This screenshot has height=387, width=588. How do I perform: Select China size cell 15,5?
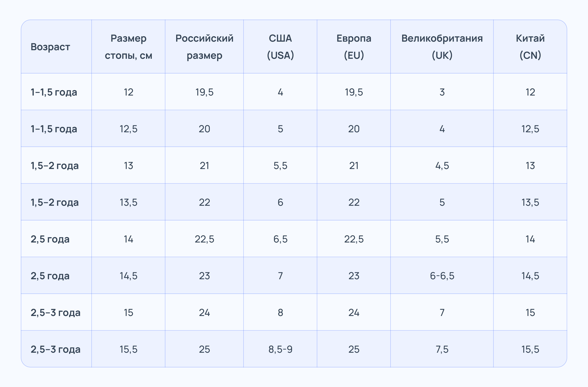click(x=530, y=349)
